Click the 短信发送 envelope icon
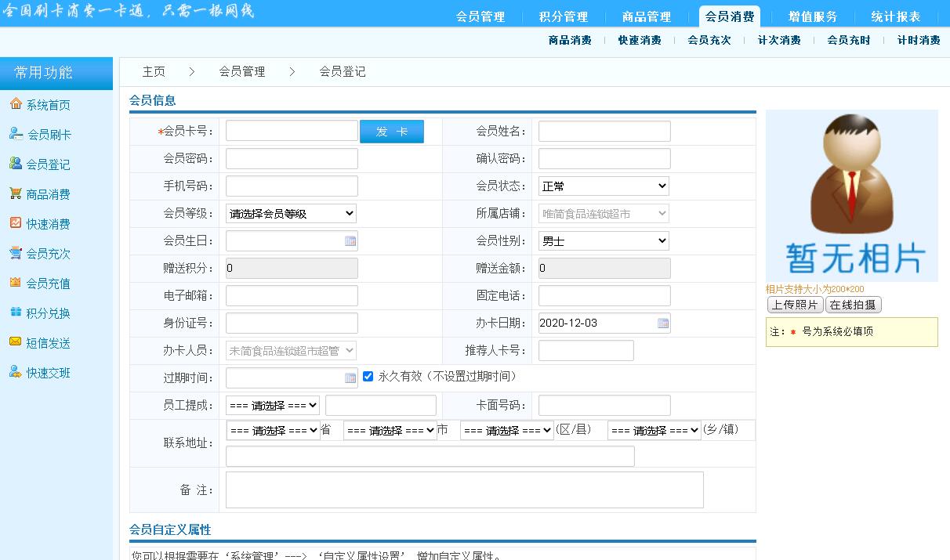Image resolution: width=950 pixels, height=560 pixels. [x=16, y=342]
